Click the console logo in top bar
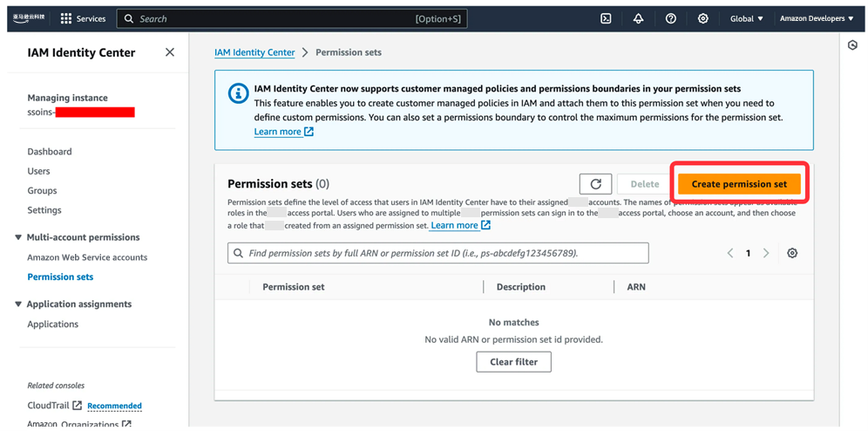This screenshot has width=868, height=431. (x=30, y=18)
